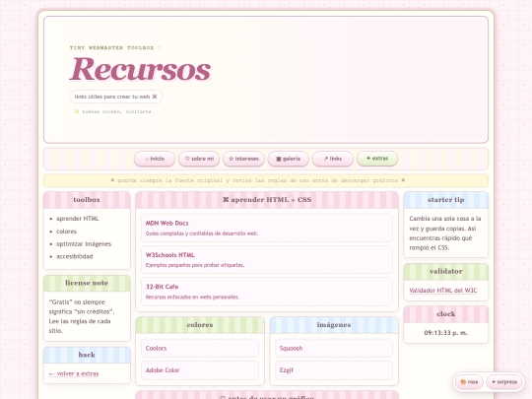Open the Adobe Color link
Image resolution: width=532 pixels, height=399 pixels.
coord(200,370)
